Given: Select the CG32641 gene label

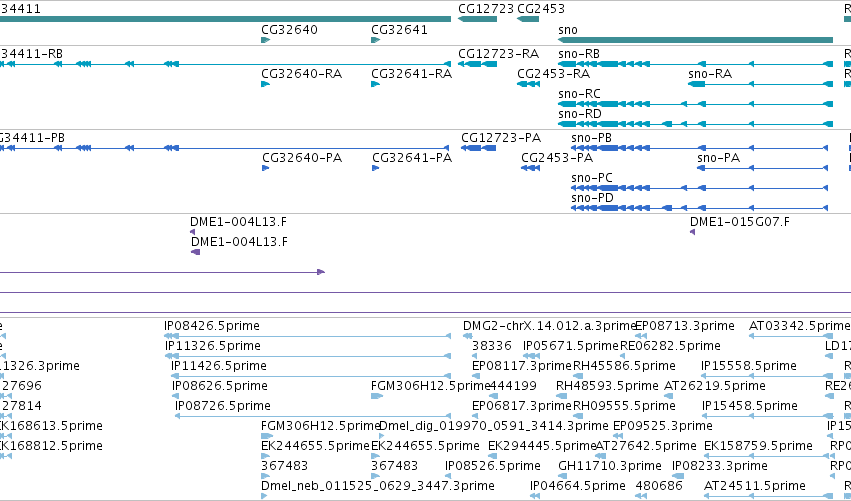Looking at the screenshot, I should point(399,30).
